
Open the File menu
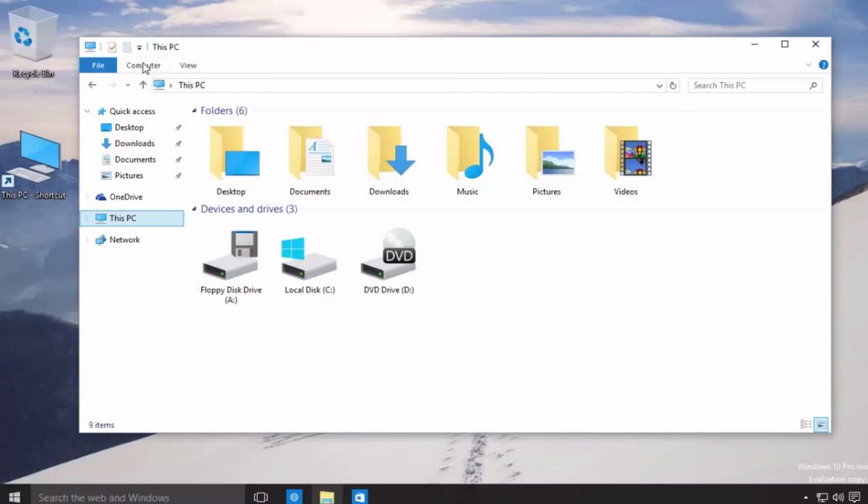(x=98, y=65)
